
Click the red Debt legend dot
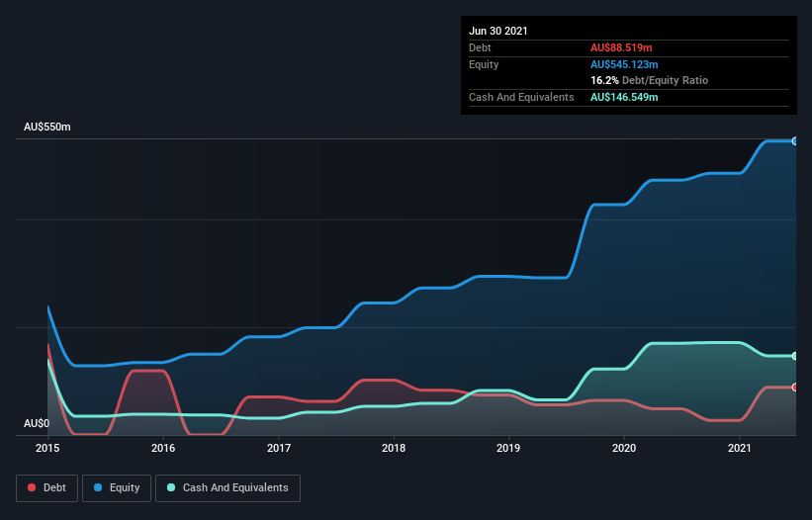pyautogui.click(x=32, y=487)
